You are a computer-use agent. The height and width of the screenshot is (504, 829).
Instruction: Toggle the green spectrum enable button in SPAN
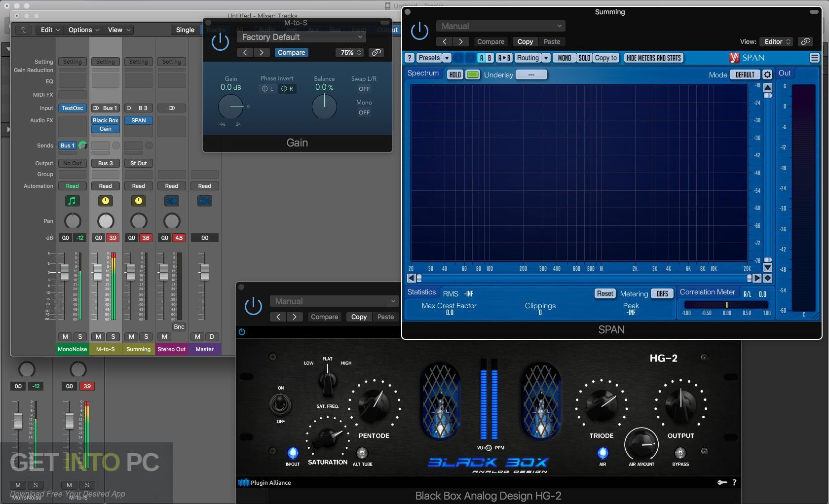point(473,74)
